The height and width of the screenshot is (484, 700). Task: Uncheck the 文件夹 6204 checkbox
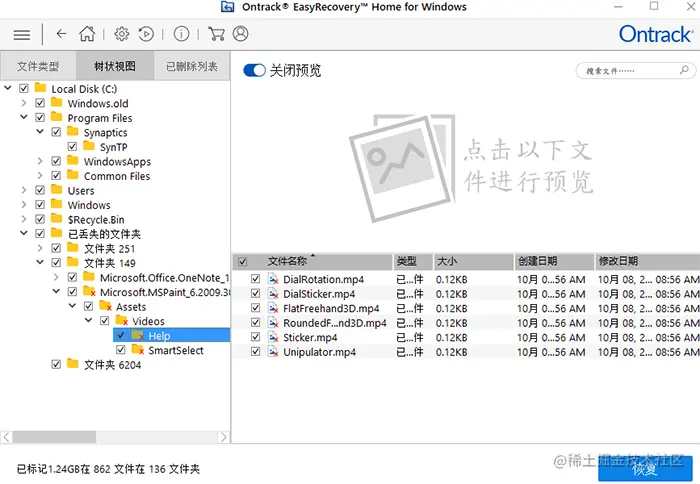(56, 364)
